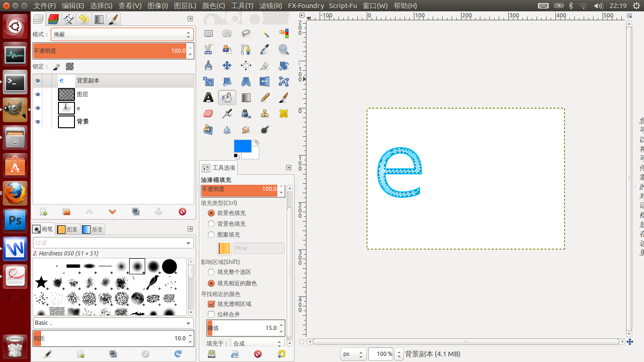This screenshot has width=644, height=362.
Task: Open Firefox from the Ubuntu launcher
Action: point(15,193)
